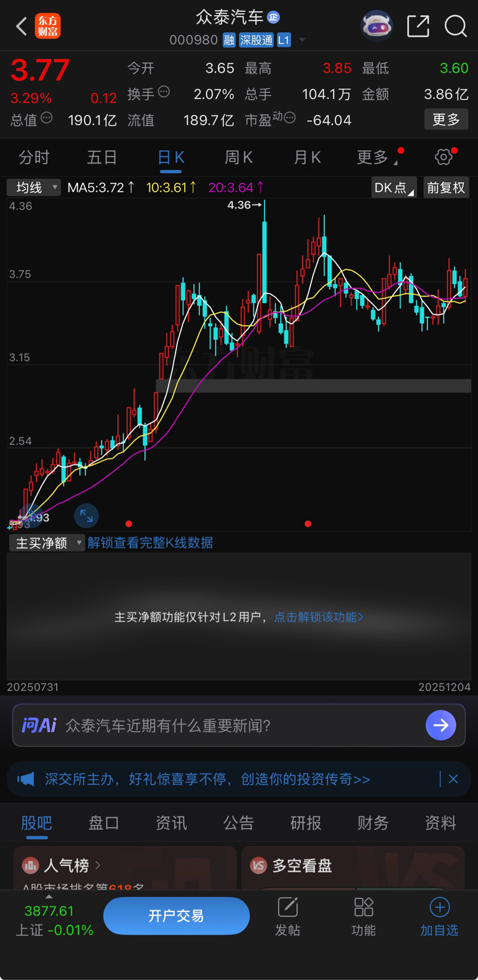This screenshot has height=980, width=478.
Task: Tap the 上证 index ticker
Action: point(54,921)
